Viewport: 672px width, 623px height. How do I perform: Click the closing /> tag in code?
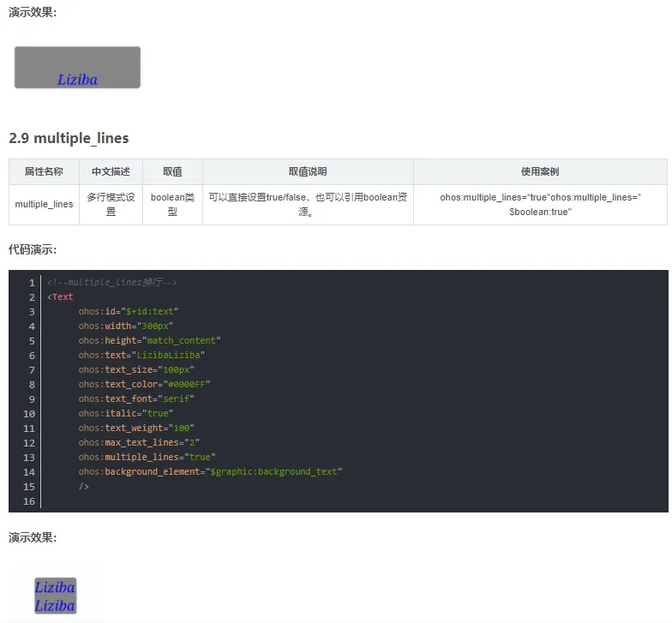coord(84,487)
